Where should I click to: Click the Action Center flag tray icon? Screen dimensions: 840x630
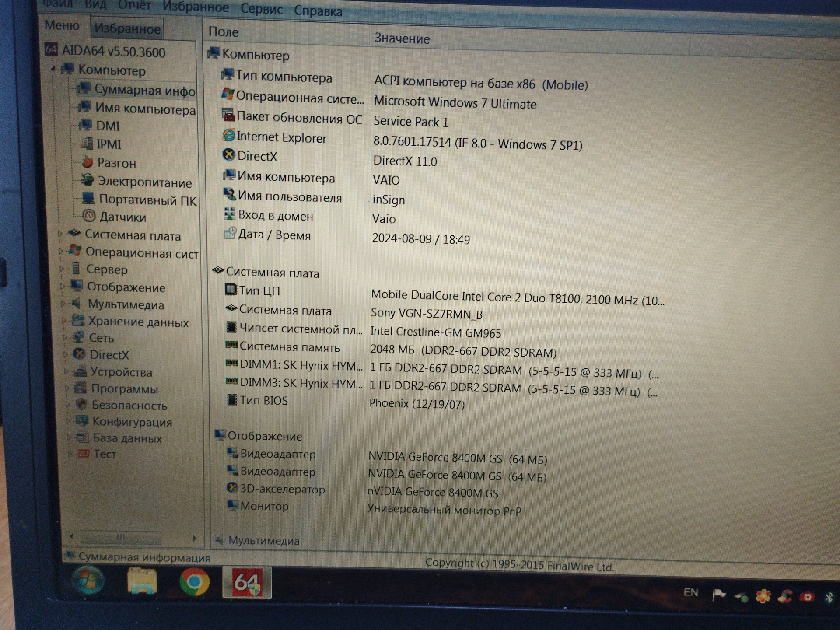pos(718,594)
